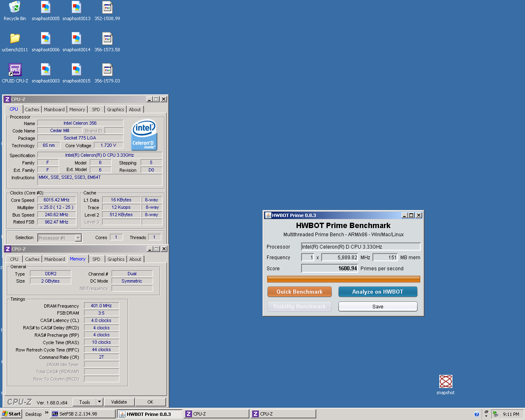Image resolution: width=525 pixels, height=420 pixels.
Task: Open snaphsot0006 desktop file
Action: pyautogui.click(x=46, y=42)
